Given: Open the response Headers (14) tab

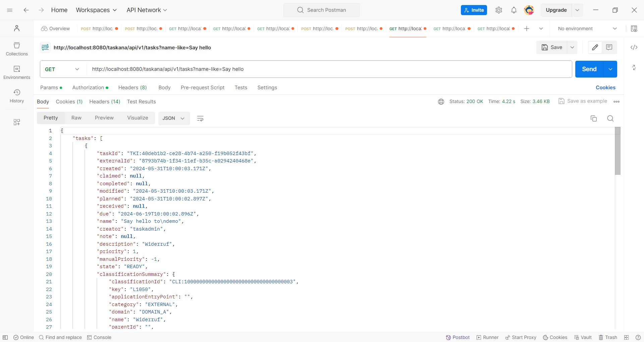Looking at the screenshot, I should point(105,102).
